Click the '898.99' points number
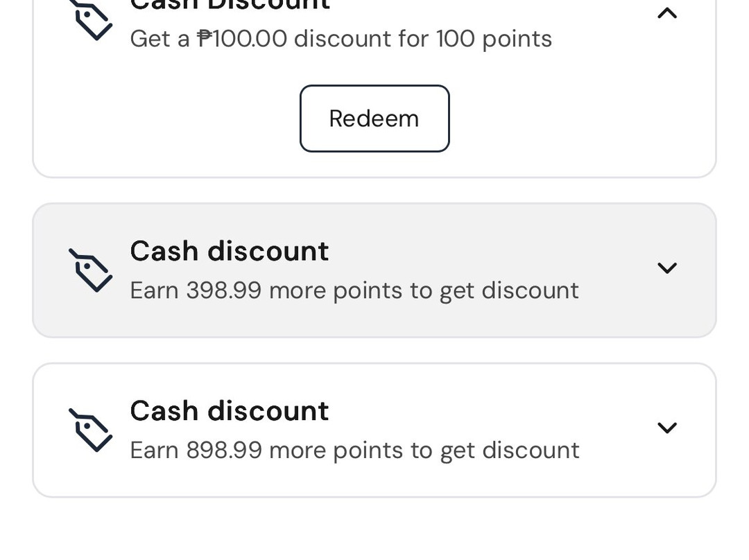 (223, 450)
